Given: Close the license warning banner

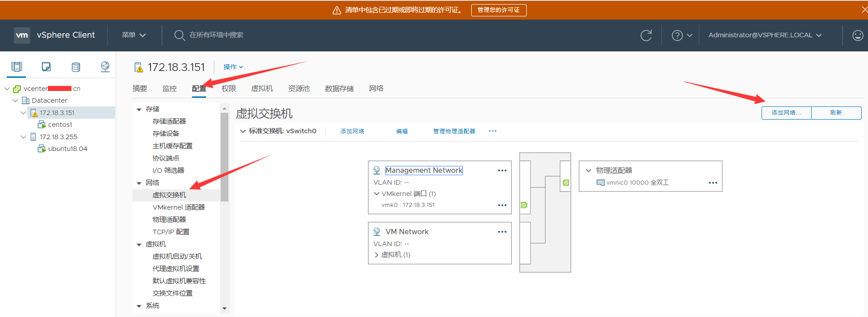Looking at the screenshot, I should point(864,10).
